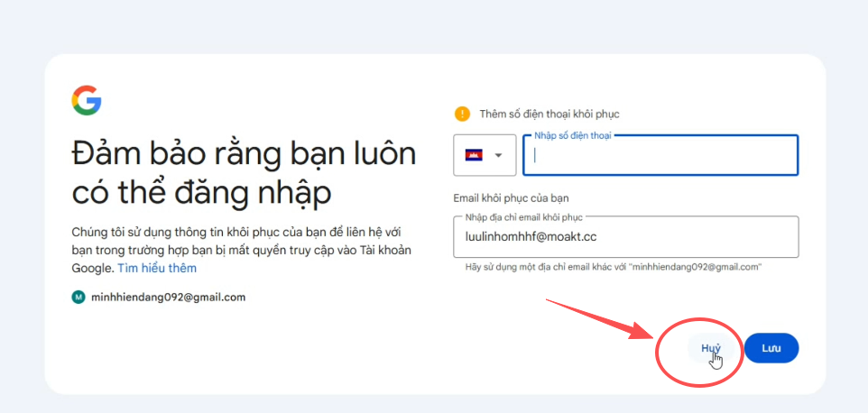This screenshot has width=868, height=413.
Task: Click the Nhập địa chỉ email khôi phục label
Action: [x=524, y=216]
